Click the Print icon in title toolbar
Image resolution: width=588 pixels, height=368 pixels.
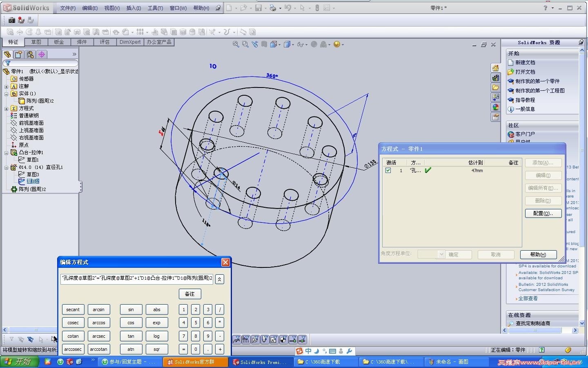coord(273,8)
